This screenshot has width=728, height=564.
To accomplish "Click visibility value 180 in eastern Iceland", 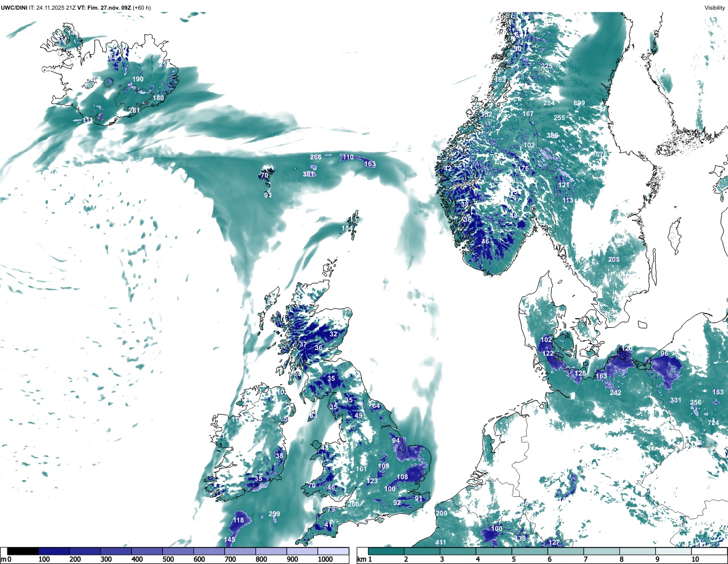I will point(158,98).
